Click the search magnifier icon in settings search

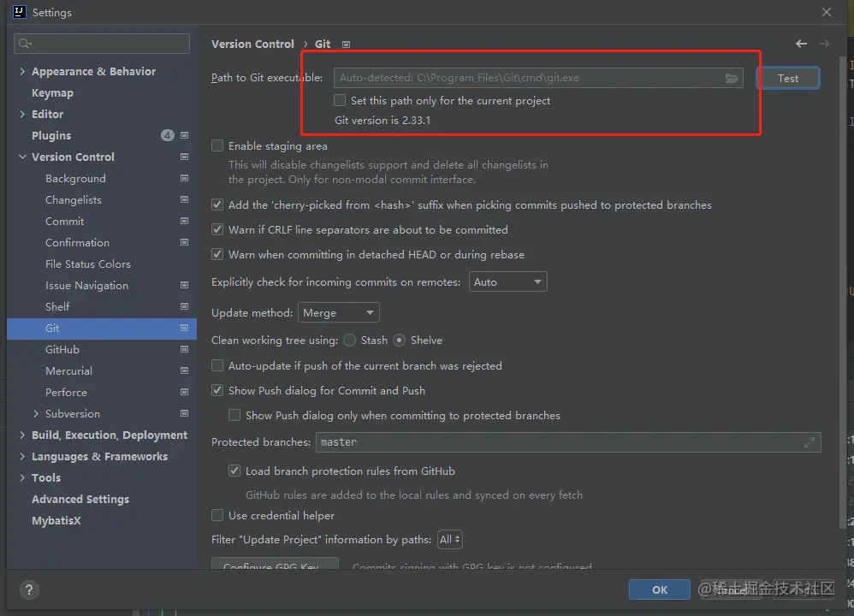[x=25, y=44]
